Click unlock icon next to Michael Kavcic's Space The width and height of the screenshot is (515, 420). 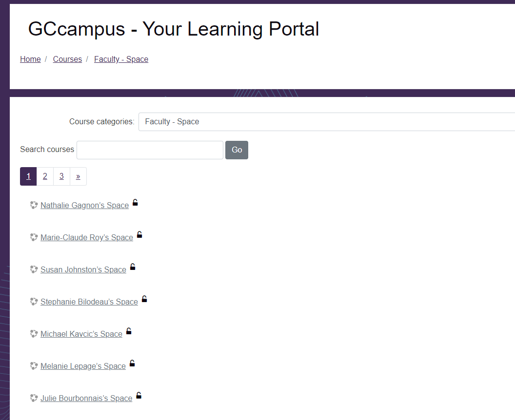click(129, 331)
